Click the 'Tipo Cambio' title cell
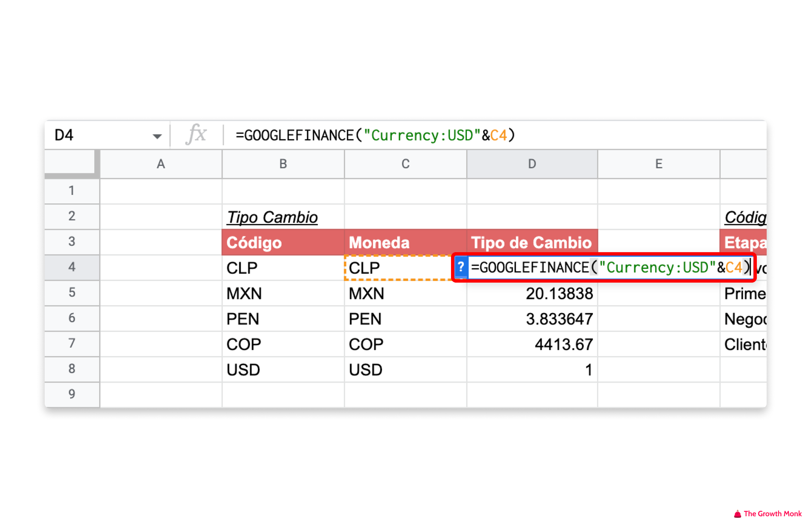This screenshot has height=528, width=812. 283,217
